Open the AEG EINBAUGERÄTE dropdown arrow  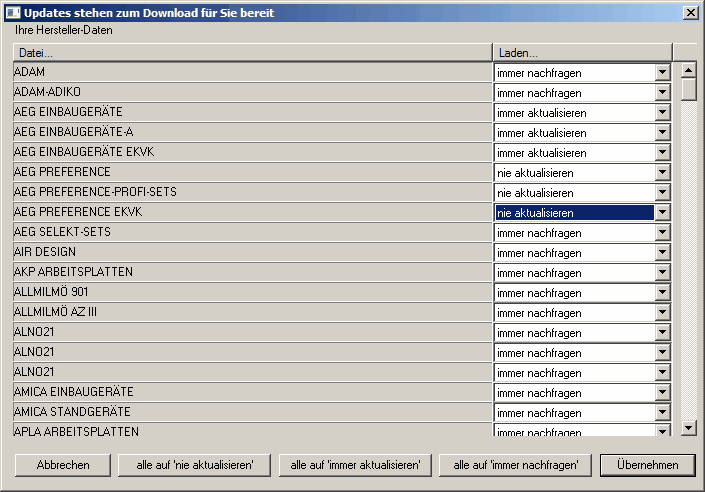[x=662, y=112]
